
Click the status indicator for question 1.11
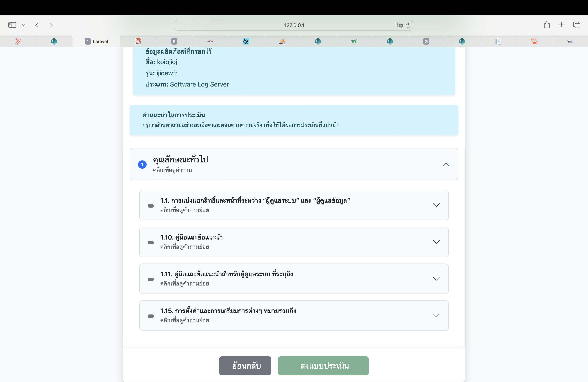point(151,279)
